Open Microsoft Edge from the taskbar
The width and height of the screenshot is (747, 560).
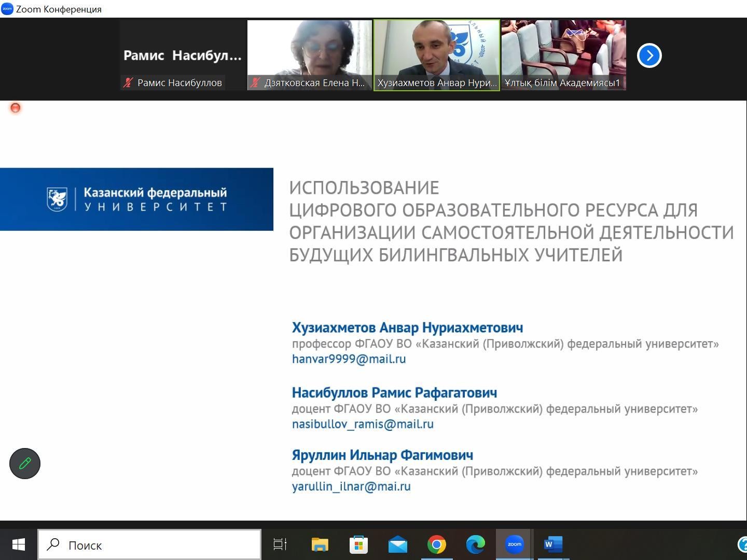[476, 544]
